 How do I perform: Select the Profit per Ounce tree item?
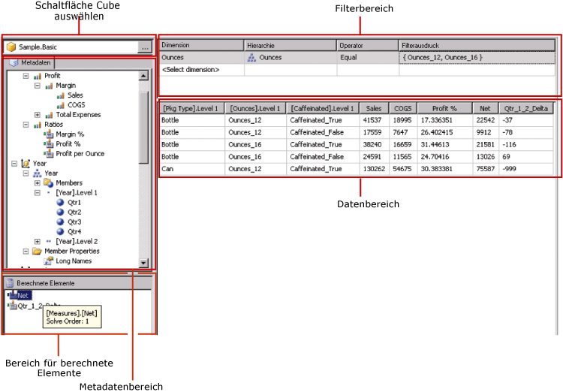(80, 154)
